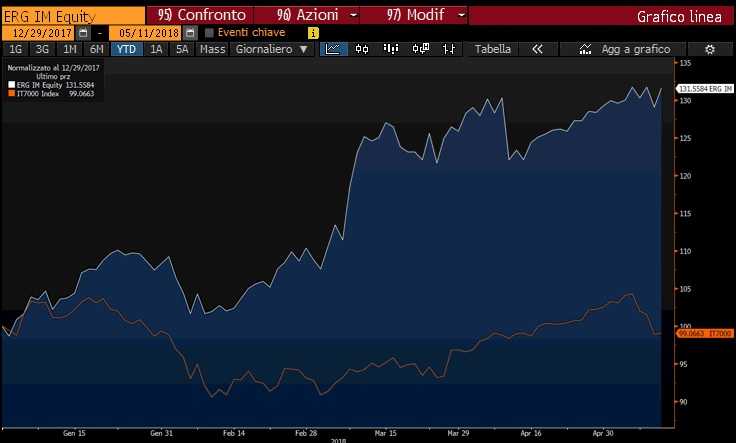
Task: Expand the Azioni menu arrow
Action: point(353,15)
